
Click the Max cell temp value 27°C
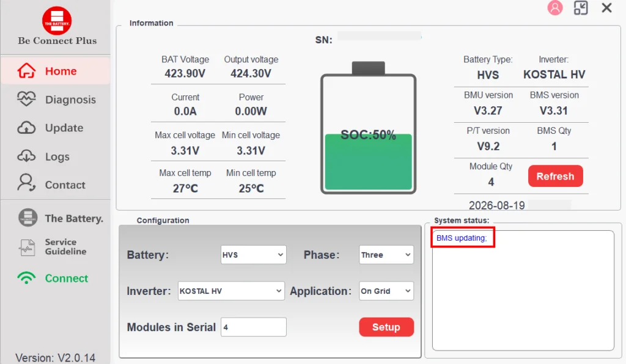point(185,188)
